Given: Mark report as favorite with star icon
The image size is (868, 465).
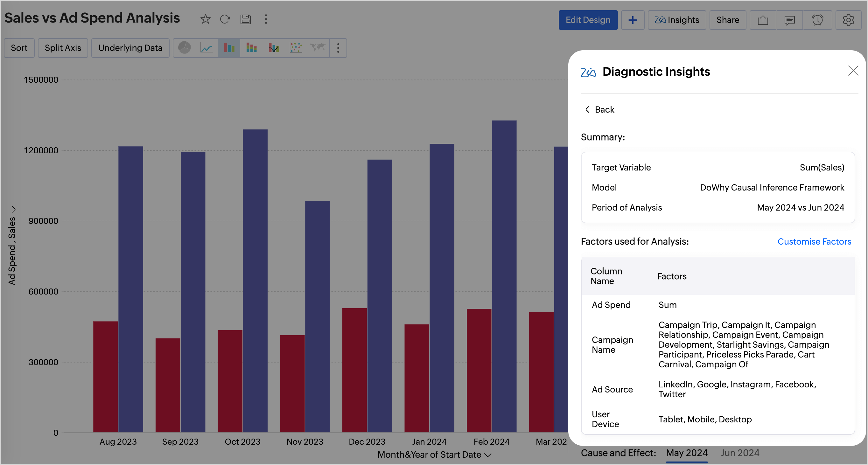Looking at the screenshot, I should coord(205,19).
